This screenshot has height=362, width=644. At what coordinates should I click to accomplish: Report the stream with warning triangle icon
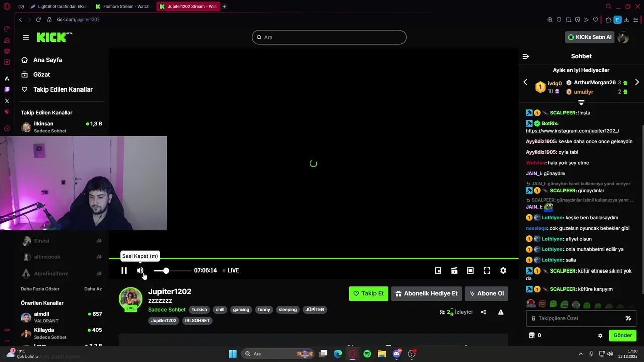point(501,312)
